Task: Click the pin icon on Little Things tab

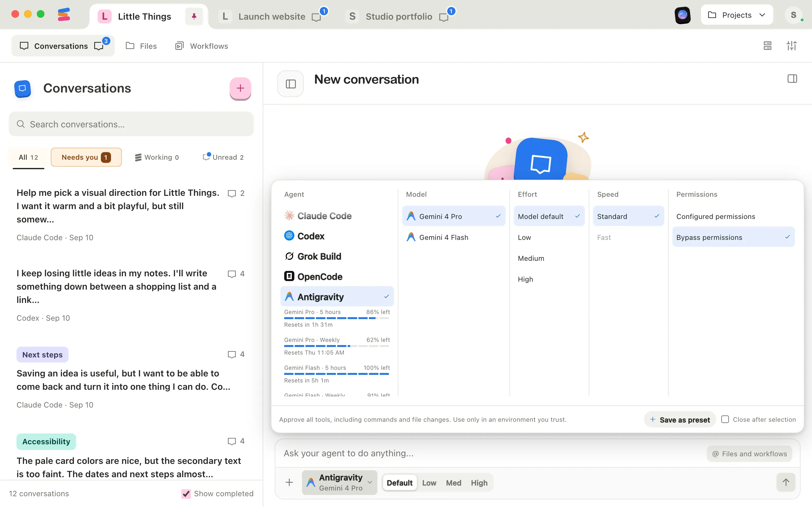Action: coord(194,16)
